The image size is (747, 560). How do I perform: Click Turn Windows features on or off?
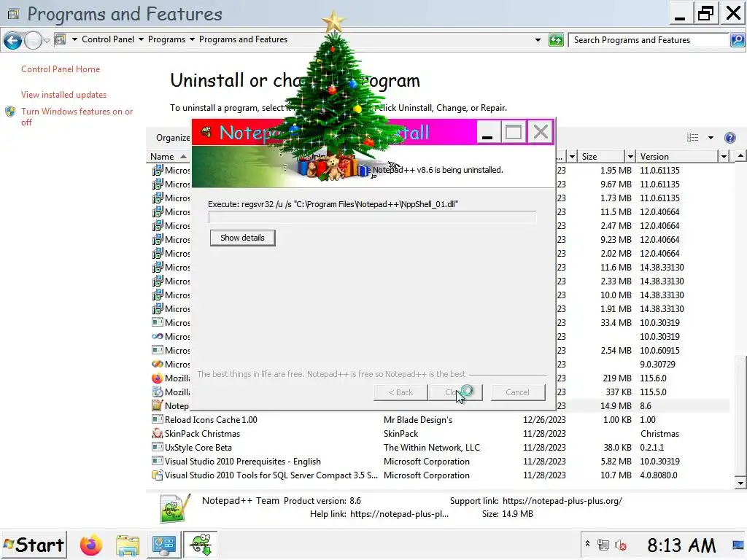click(x=77, y=117)
